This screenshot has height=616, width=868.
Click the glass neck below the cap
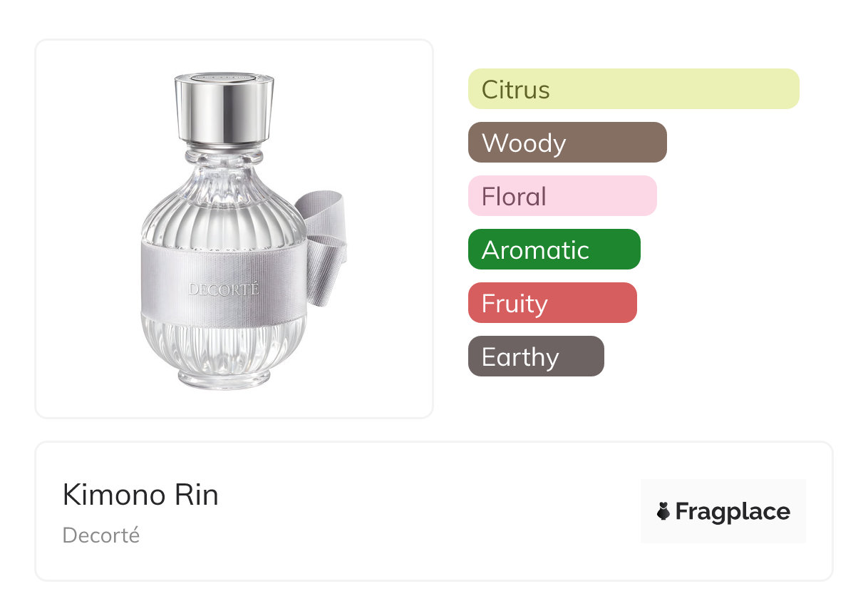click(224, 157)
